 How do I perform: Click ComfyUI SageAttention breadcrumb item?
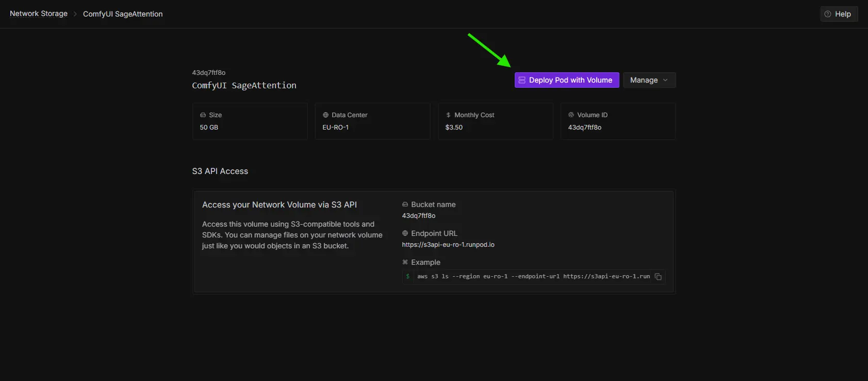(x=123, y=14)
